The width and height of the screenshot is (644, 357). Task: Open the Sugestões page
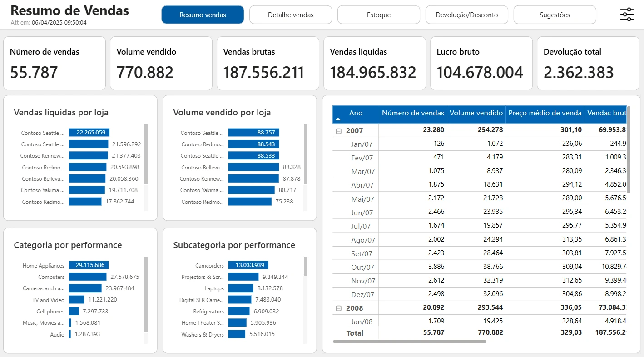tap(555, 15)
